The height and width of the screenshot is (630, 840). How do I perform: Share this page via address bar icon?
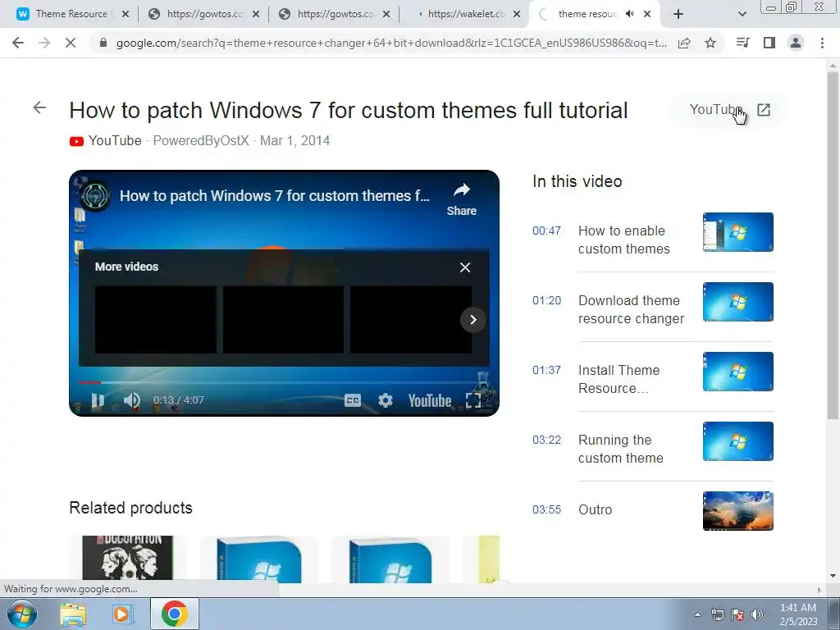click(x=684, y=43)
